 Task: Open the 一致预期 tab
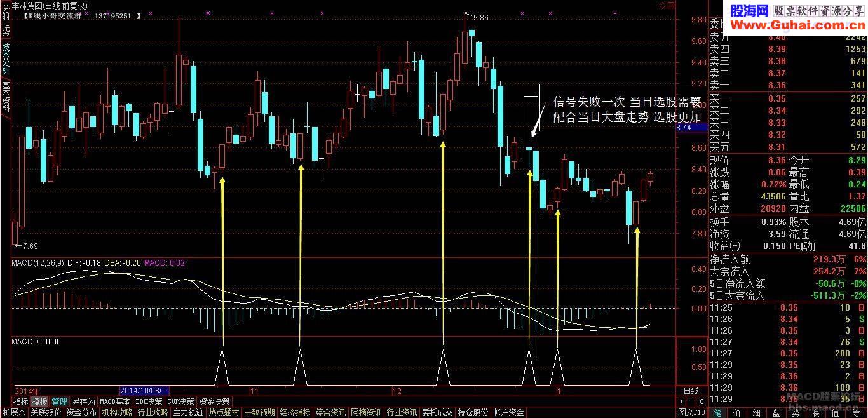tap(259, 412)
